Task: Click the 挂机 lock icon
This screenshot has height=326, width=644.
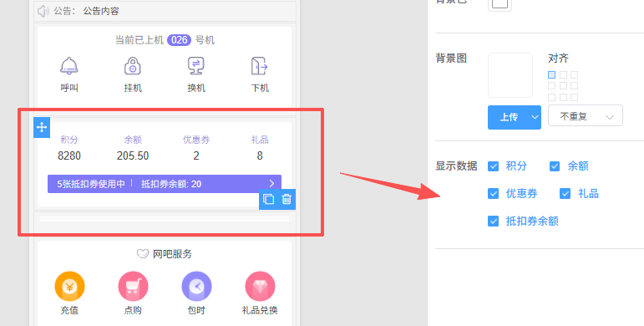Action: point(133,66)
